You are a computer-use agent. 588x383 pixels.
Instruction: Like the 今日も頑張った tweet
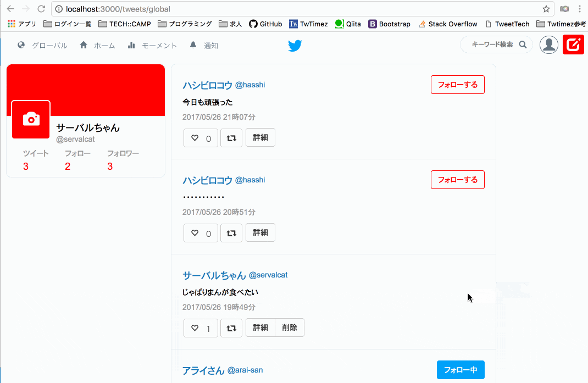point(201,138)
